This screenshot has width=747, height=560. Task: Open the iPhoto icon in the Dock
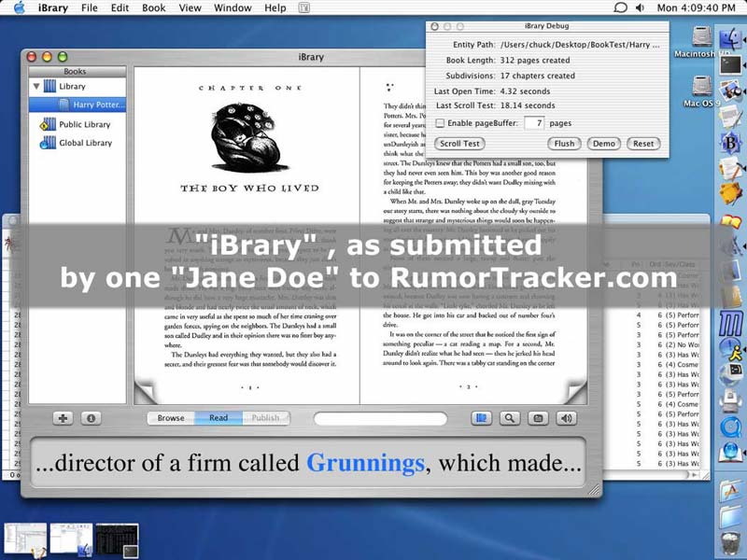(731, 90)
